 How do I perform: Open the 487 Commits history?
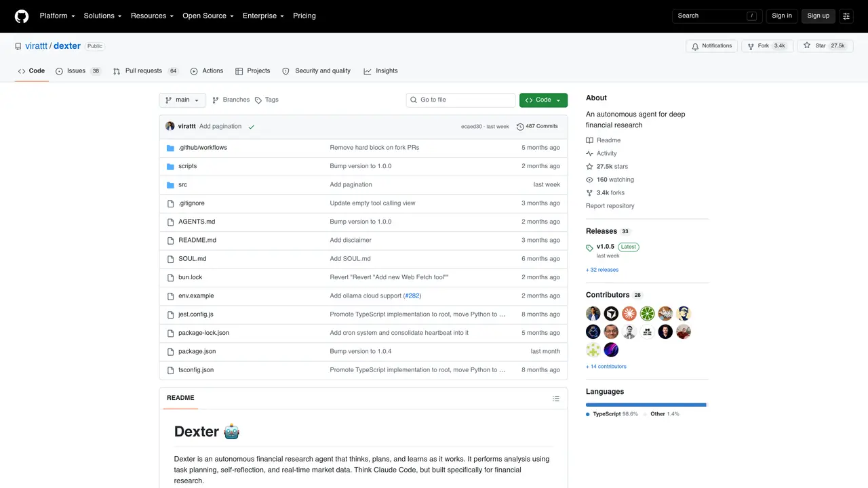point(537,126)
